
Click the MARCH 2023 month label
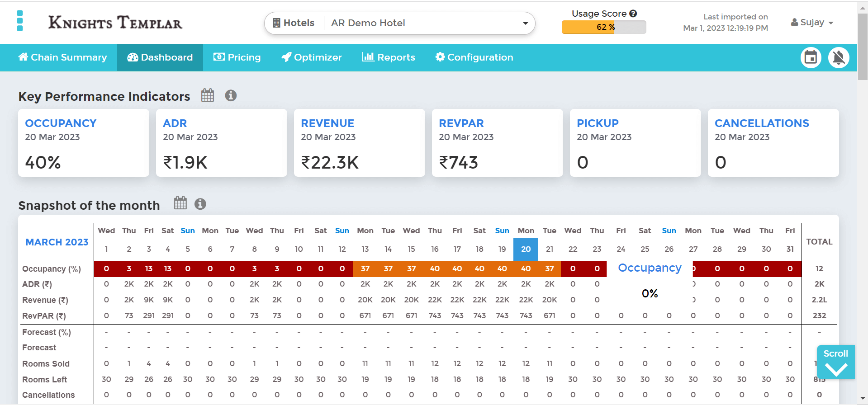coord(57,242)
